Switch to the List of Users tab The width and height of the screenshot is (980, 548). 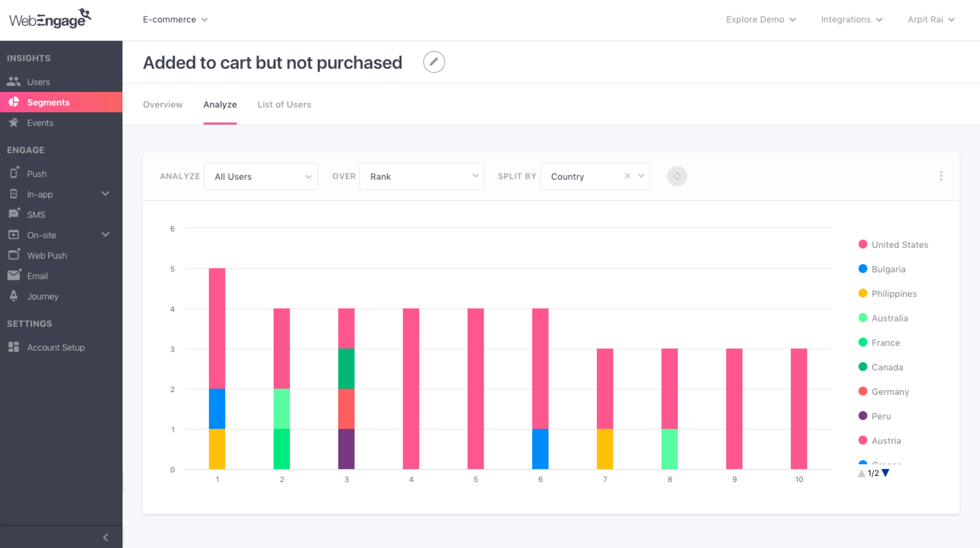tap(284, 104)
